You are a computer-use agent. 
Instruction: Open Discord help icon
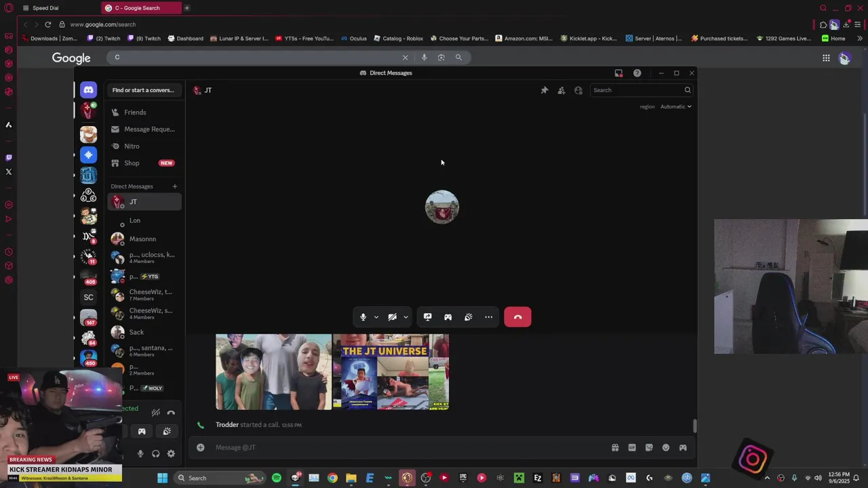(637, 73)
